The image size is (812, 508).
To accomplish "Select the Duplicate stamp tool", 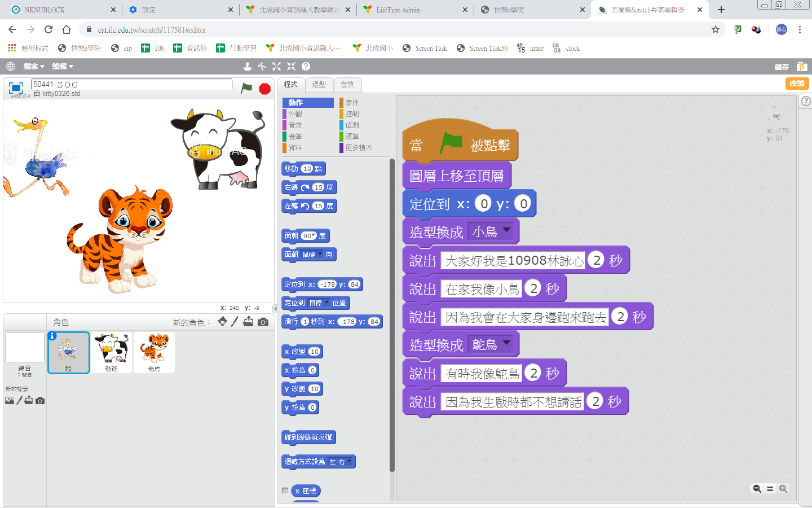I will click(x=247, y=67).
